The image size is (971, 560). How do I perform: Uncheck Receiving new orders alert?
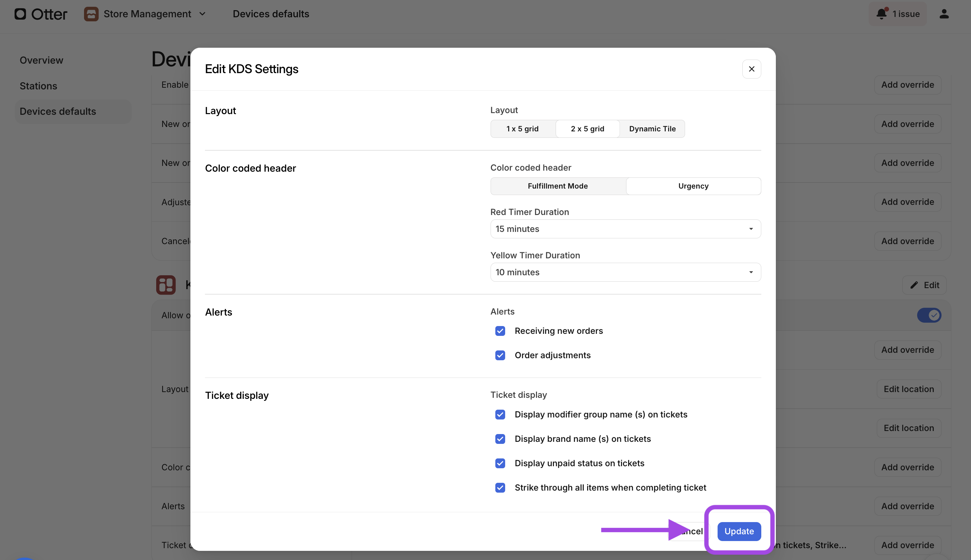click(500, 331)
